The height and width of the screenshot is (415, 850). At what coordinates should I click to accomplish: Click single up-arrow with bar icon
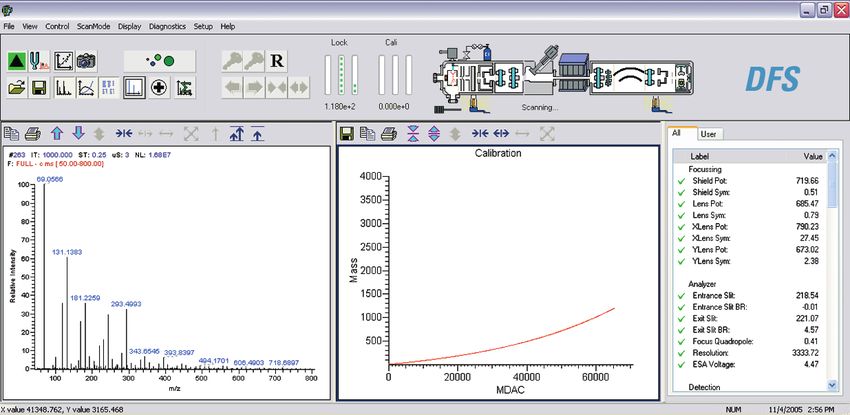(257, 133)
